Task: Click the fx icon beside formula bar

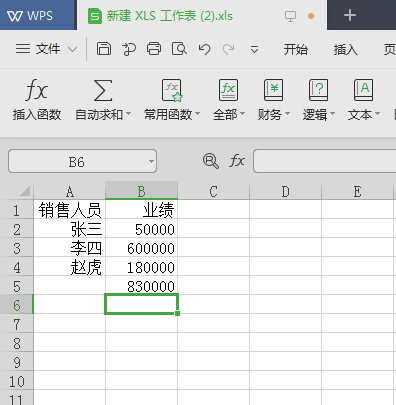Action: [x=237, y=161]
